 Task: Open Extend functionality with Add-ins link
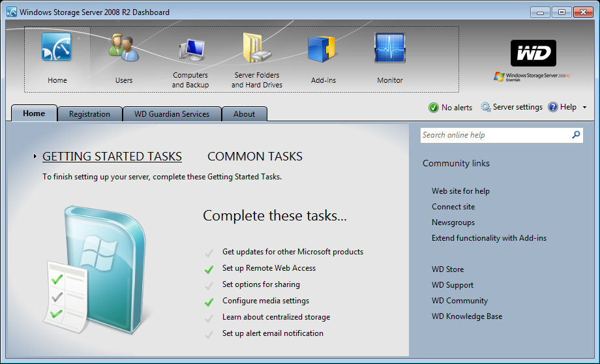489,238
